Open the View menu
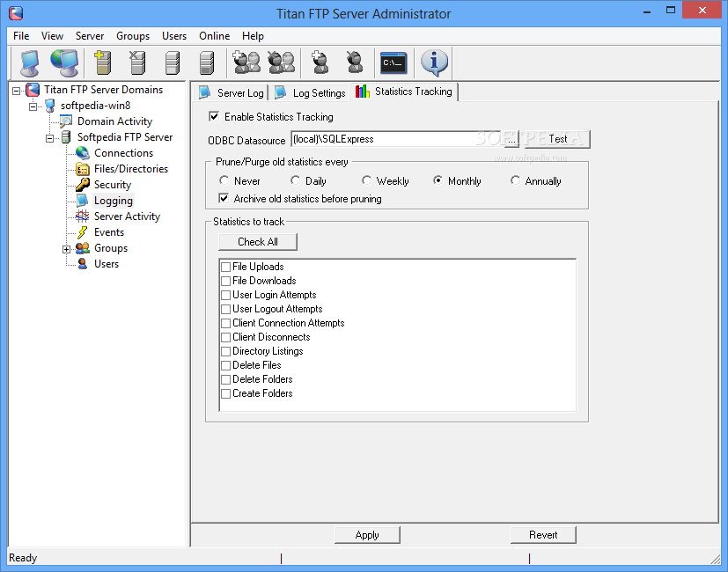 pyautogui.click(x=52, y=36)
